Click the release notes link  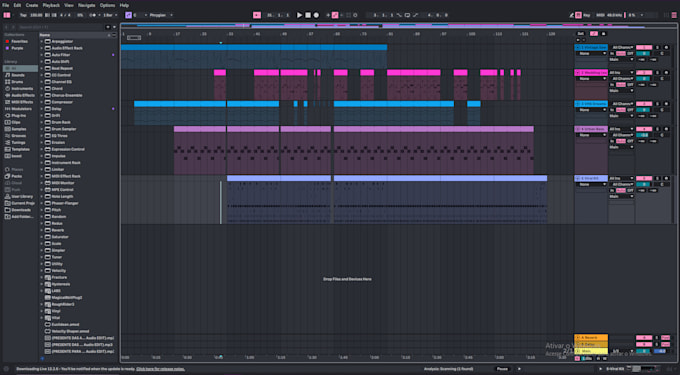[x=160, y=369]
